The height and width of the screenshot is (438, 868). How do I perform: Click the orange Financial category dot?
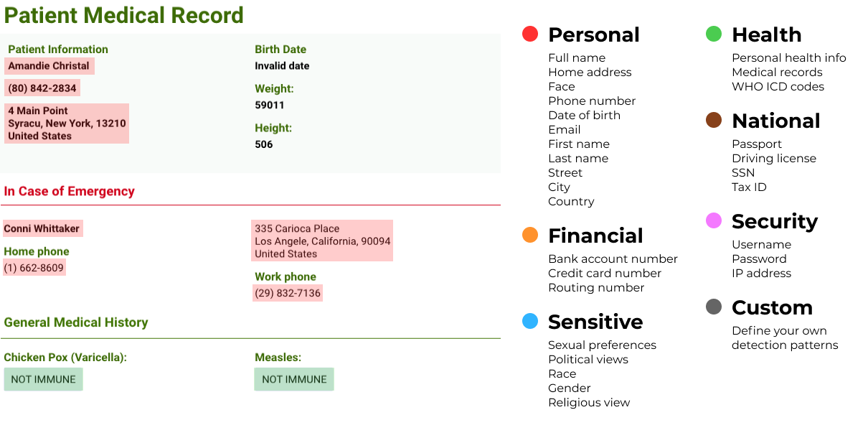pyautogui.click(x=530, y=235)
